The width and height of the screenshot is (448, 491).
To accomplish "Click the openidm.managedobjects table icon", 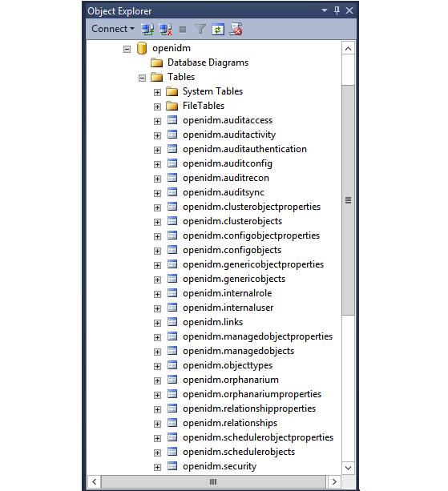I will [x=172, y=351].
